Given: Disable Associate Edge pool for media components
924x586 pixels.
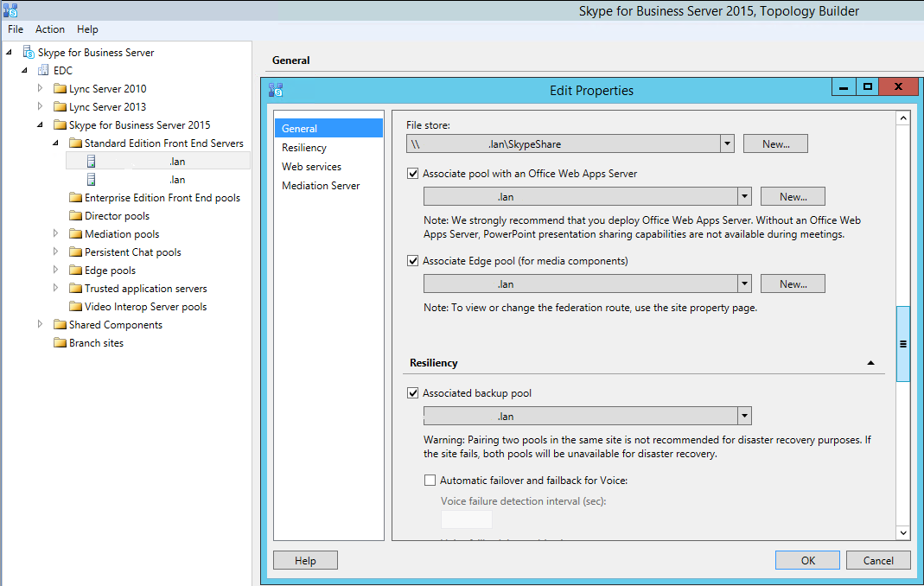Looking at the screenshot, I should tap(412, 261).
